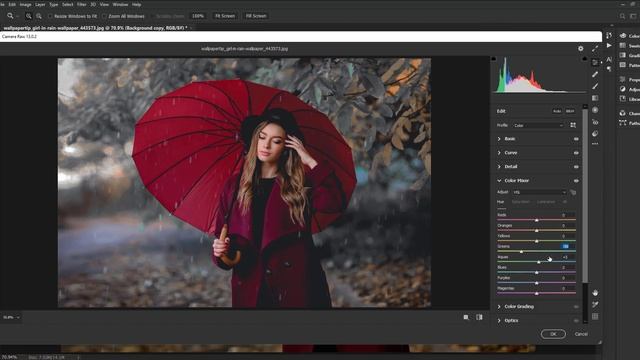Image resolution: width=640 pixels, height=360 pixels.
Task: Cancel the Camera Raw dialog
Action: (x=581, y=334)
